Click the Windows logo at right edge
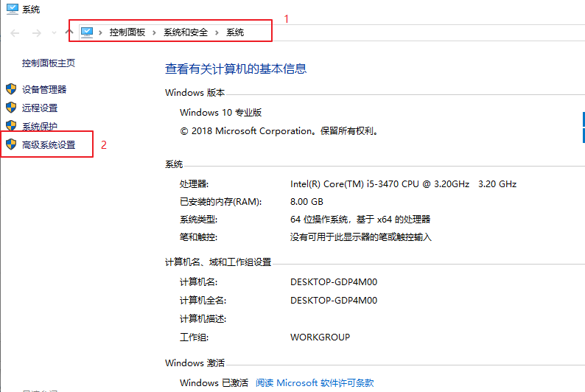The width and height of the screenshot is (585, 392). coord(584,127)
